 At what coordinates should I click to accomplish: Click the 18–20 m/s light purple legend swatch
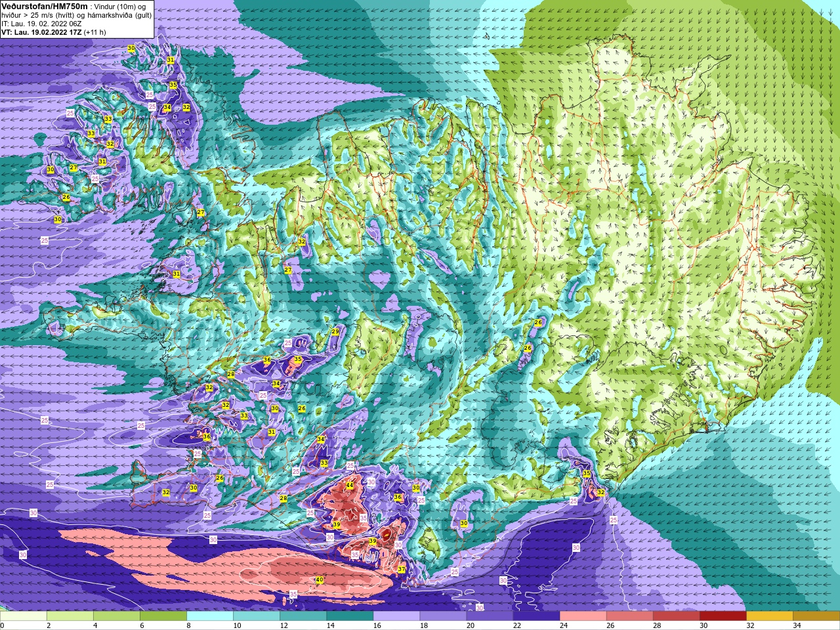tap(443, 616)
